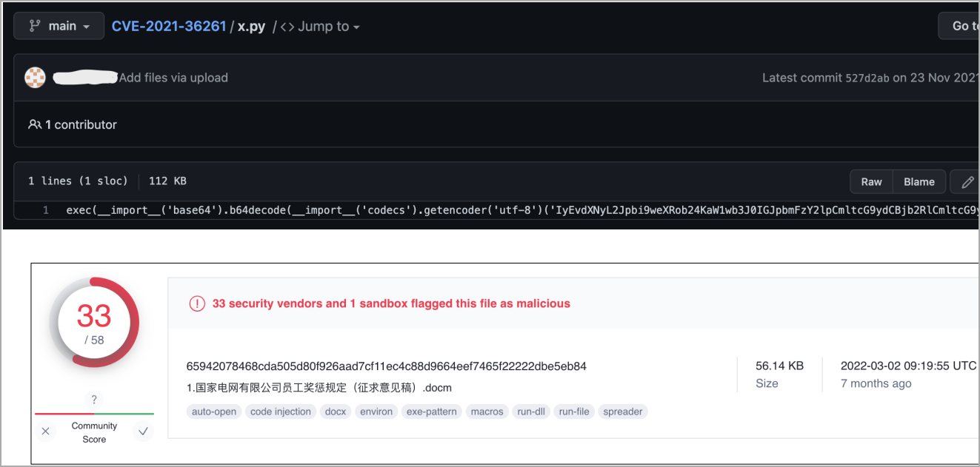Expand the Jump to dropdown
This screenshot has height=467, width=980.
(328, 26)
